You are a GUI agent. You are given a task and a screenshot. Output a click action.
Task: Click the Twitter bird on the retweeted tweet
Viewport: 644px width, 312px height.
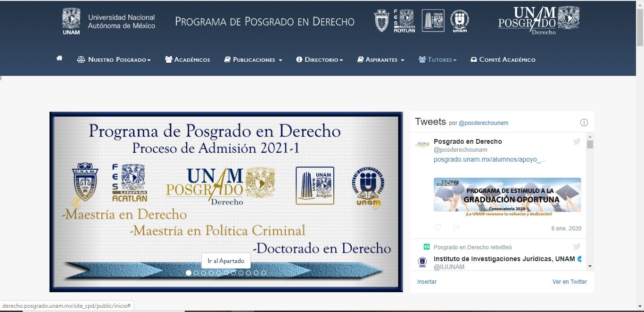577,246
